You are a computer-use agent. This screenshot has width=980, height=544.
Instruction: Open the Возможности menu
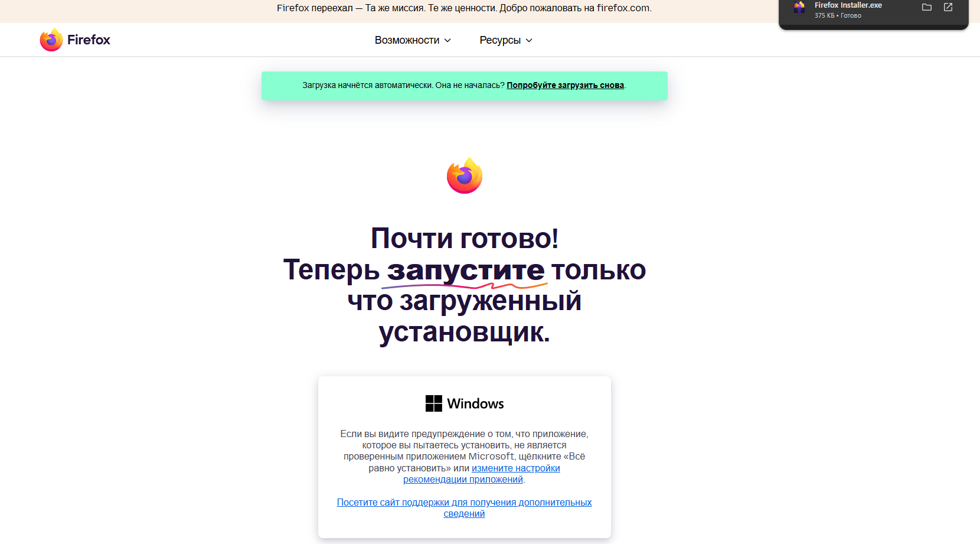(413, 40)
